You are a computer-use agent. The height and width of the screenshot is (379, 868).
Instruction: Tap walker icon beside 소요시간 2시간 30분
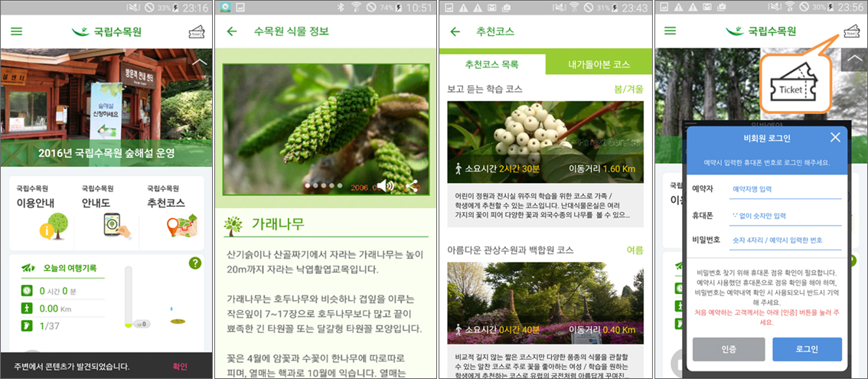coord(458,168)
